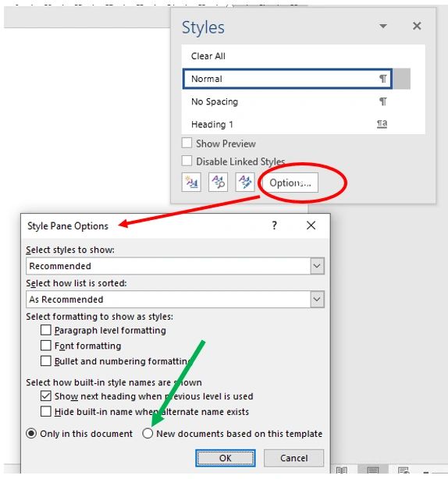Select the Normal style
The image size is (448, 479).
tap(287, 79)
